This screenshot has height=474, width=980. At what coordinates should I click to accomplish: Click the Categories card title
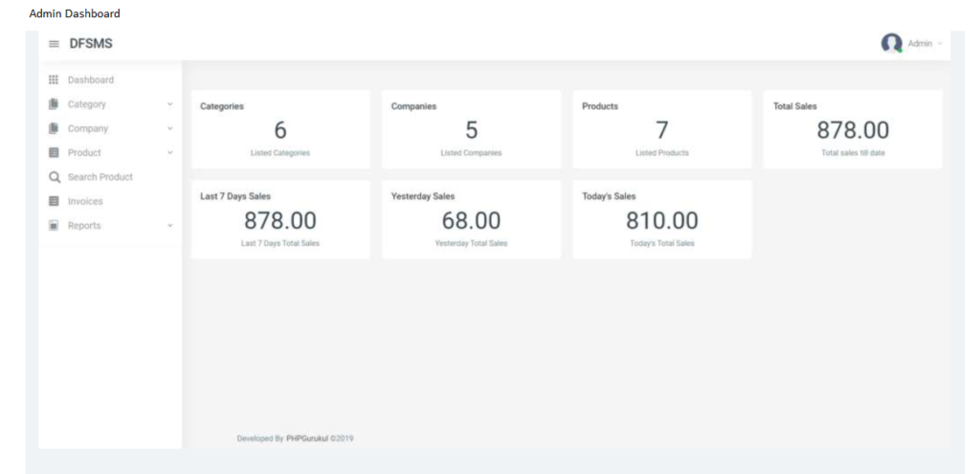point(222,106)
